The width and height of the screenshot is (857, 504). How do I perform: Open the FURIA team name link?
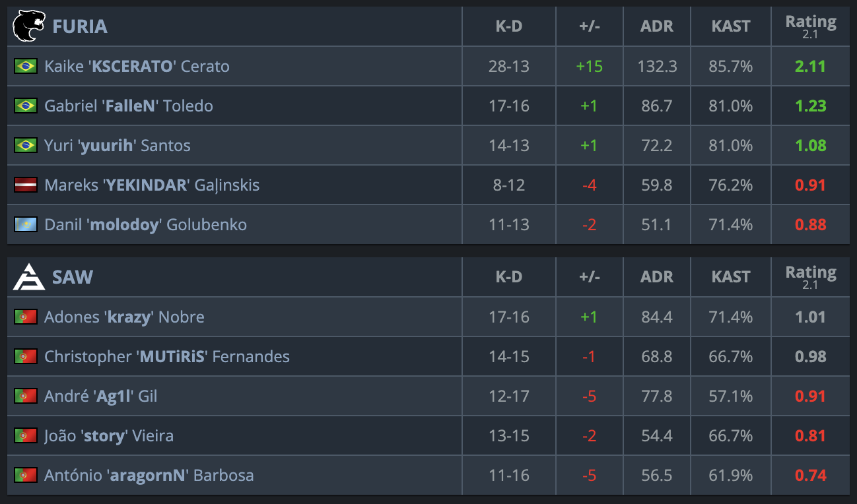[x=79, y=26]
